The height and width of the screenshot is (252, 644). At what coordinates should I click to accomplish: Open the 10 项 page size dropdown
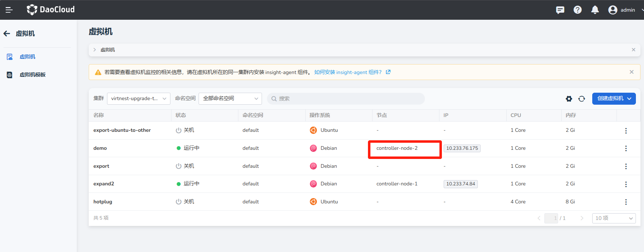coord(614,218)
